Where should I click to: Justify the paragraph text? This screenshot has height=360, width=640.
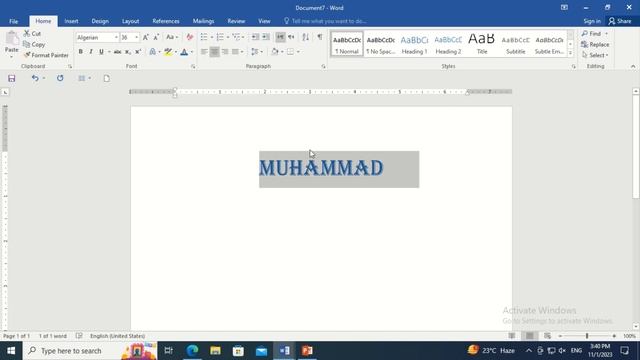[235, 52]
